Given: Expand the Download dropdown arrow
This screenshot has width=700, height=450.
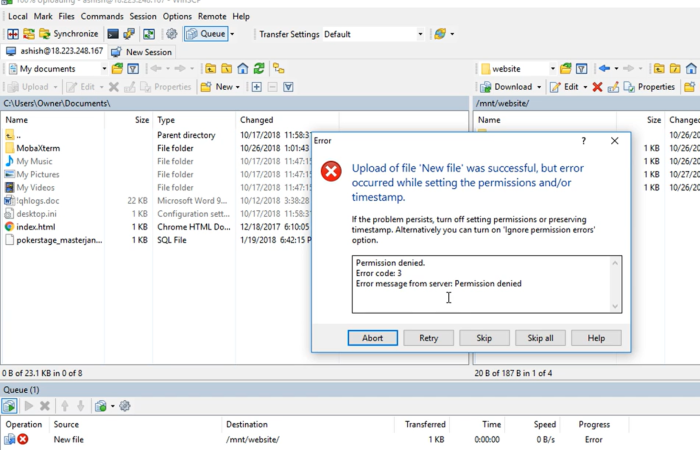Looking at the screenshot, I should point(539,87).
